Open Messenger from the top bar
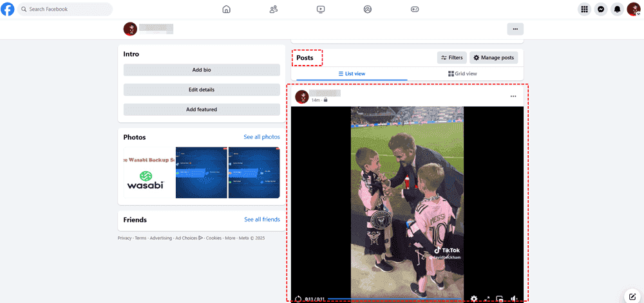The width and height of the screenshot is (644, 303). point(601,9)
